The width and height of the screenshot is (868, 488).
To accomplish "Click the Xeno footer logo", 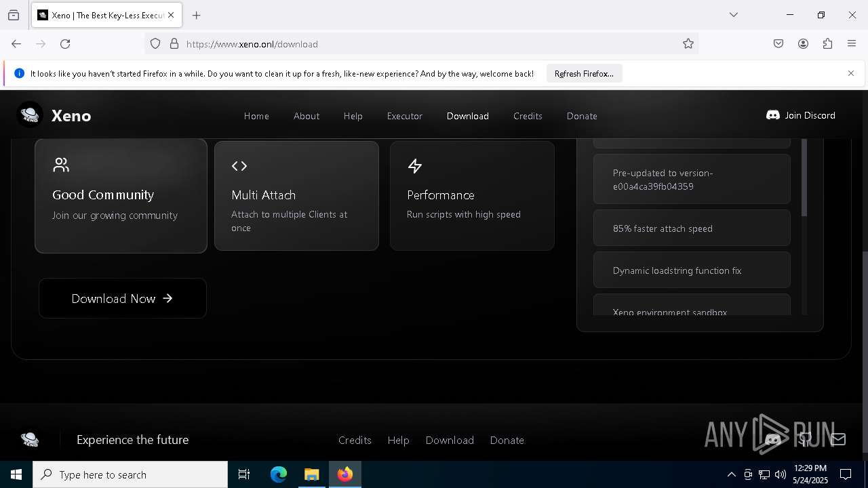I will click(30, 440).
